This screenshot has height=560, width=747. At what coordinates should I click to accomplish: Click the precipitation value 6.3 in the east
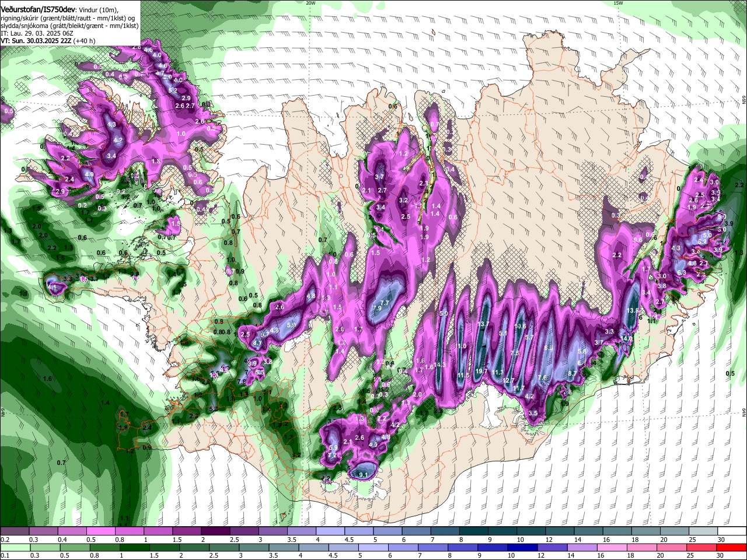pos(681,272)
